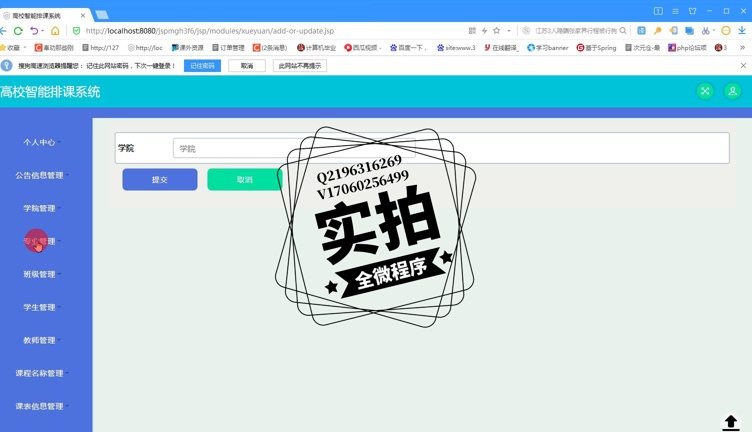Select the 教师管理 sidebar entry
752x432 pixels.
(x=40, y=341)
